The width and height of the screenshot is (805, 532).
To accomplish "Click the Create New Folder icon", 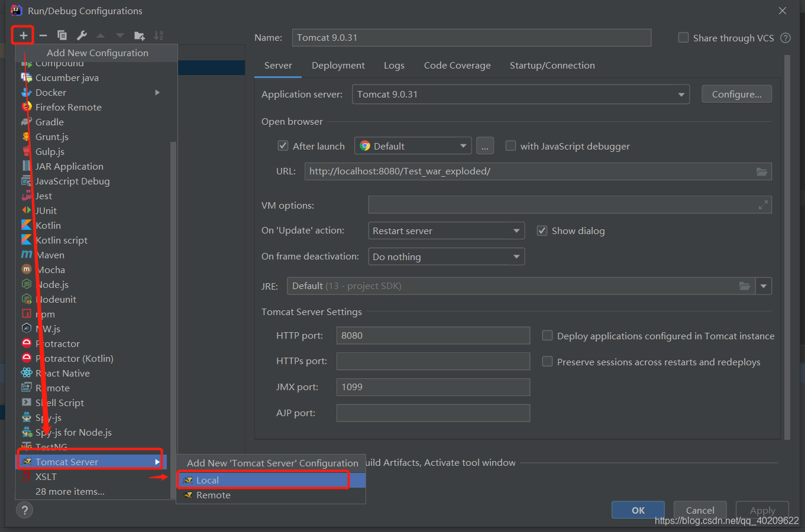I will (x=140, y=35).
